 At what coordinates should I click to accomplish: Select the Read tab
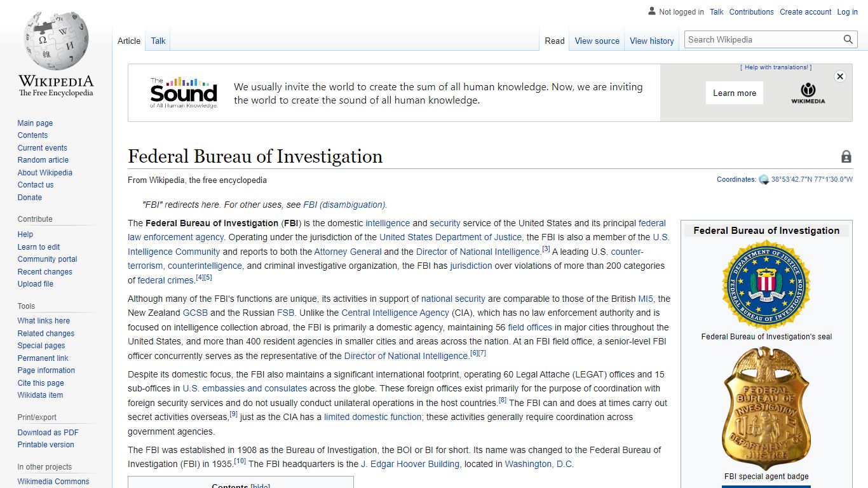point(555,41)
